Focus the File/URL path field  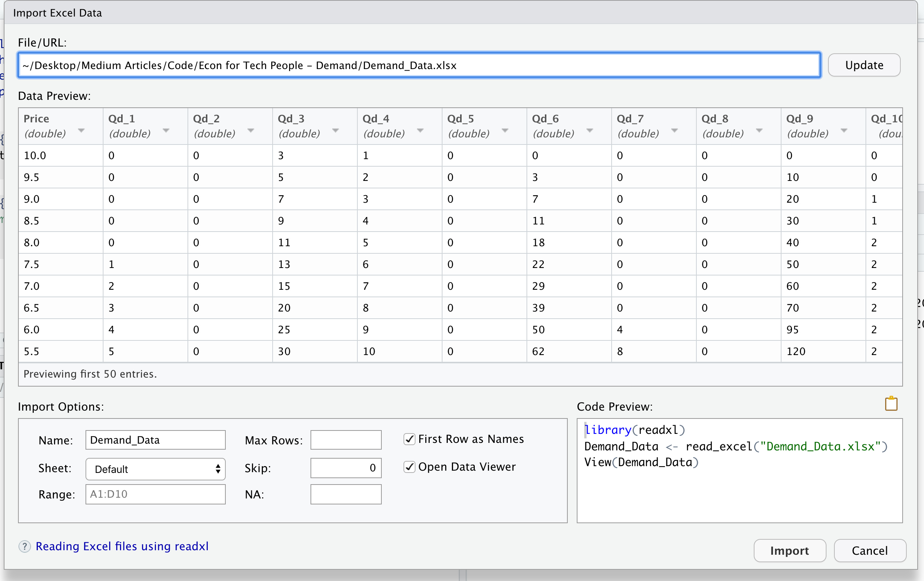point(419,65)
